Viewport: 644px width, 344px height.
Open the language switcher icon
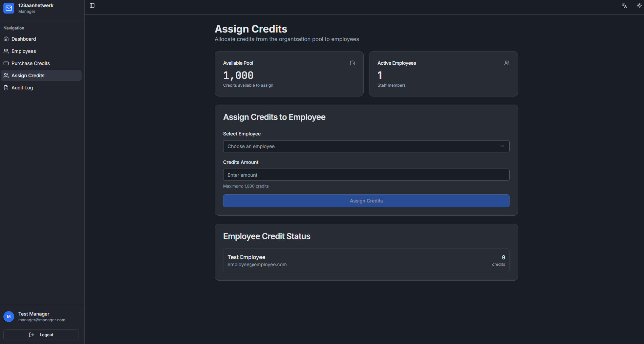coord(624,5)
